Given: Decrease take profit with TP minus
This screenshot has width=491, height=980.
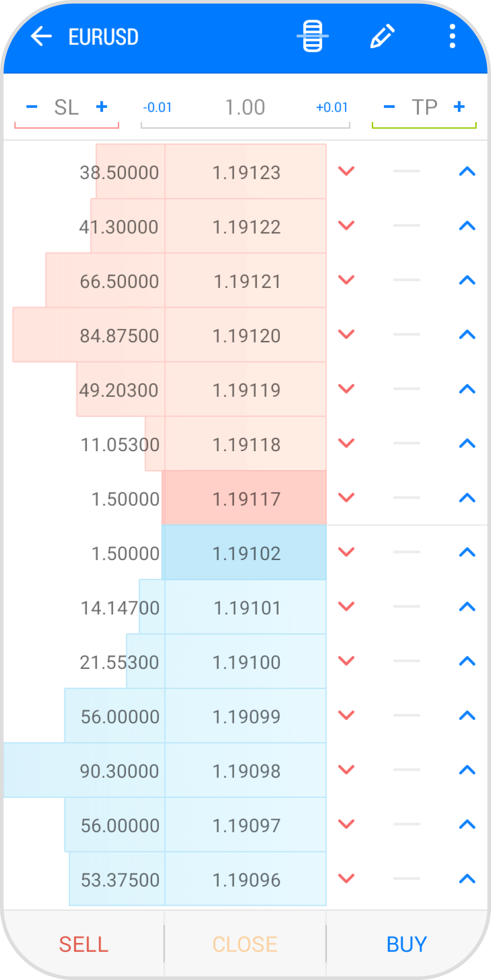Looking at the screenshot, I should (389, 107).
